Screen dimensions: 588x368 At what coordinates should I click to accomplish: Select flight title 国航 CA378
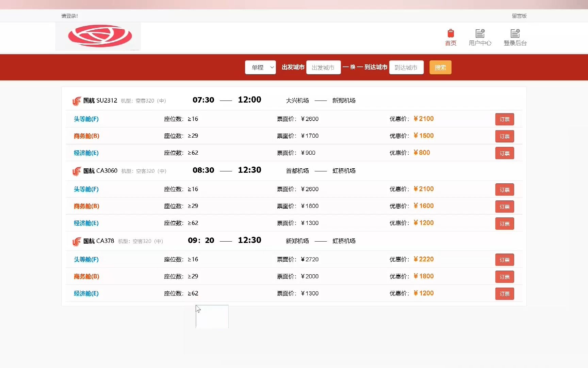pos(99,241)
